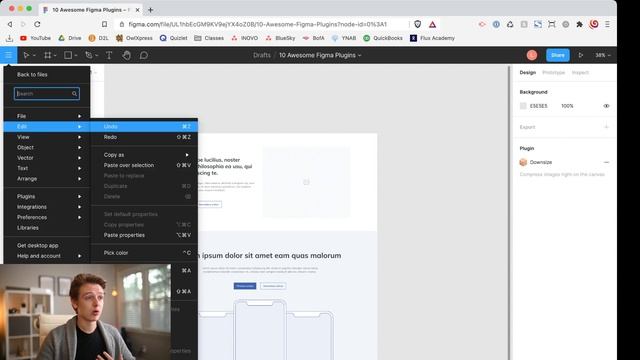Select the Hand tool
Viewport: 640px width, 360px height.
[x=127, y=55]
